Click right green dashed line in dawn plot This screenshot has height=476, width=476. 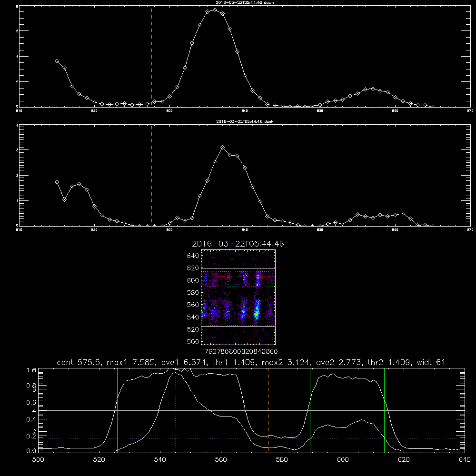click(263, 57)
